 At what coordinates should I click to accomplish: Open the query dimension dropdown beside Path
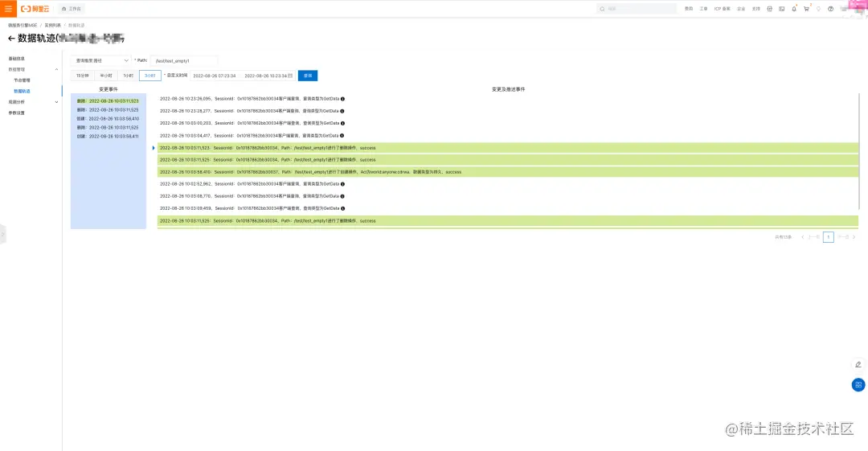click(x=101, y=60)
